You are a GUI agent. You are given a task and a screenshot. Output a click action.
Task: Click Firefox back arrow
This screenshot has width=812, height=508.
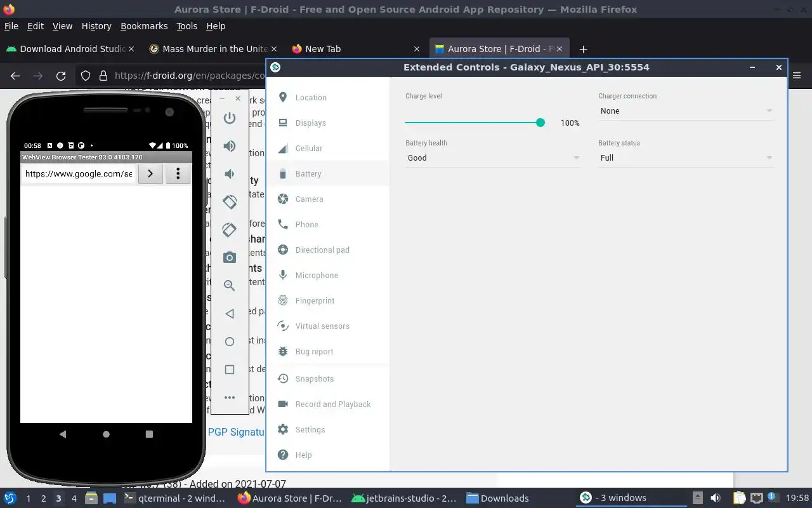[x=15, y=76]
